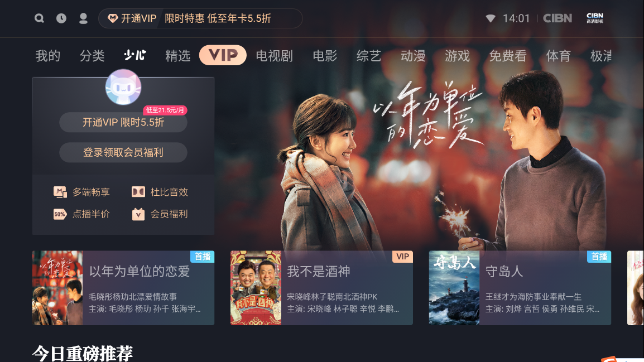Switch to the 电视剧 tab
Screen dimensions: 644x362
(275, 55)
